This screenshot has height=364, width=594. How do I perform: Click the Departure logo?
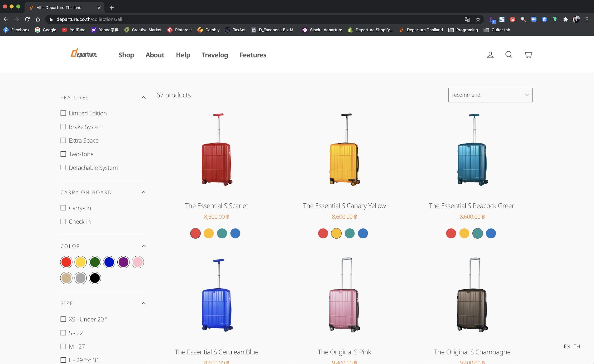click(x=84, y=53)
